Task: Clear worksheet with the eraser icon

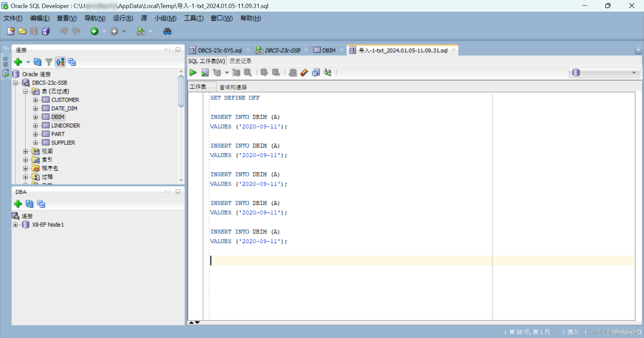Action: tap(304, 72)
